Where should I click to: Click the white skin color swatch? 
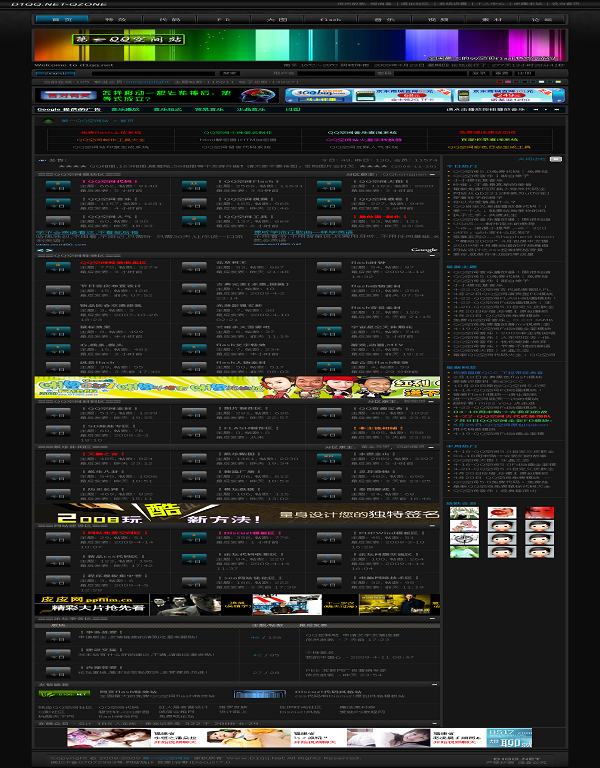tap(541, 82)
